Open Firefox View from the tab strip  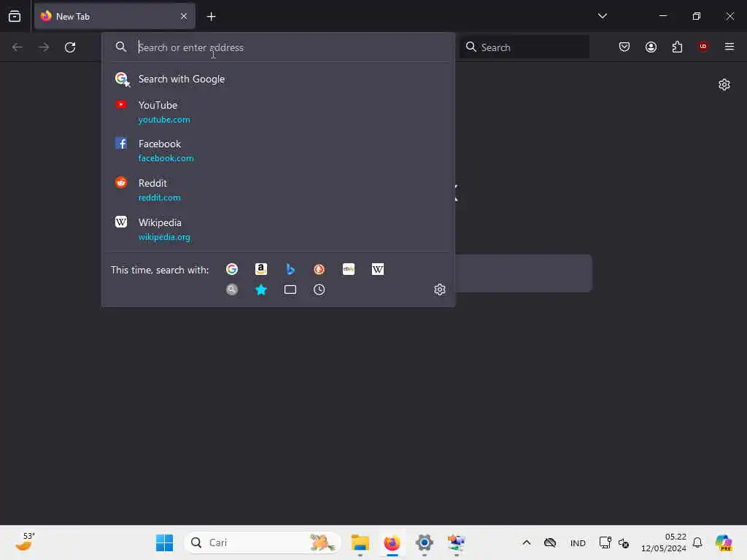tap(15, 16)
